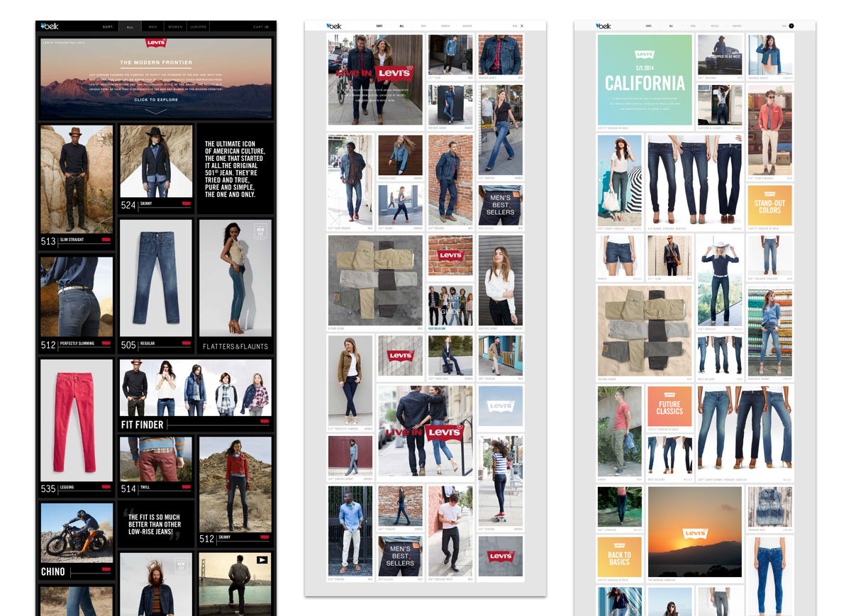Click down chevron below Click to Explore
Screen dimensions: 851x616
(x=156, y=111)
